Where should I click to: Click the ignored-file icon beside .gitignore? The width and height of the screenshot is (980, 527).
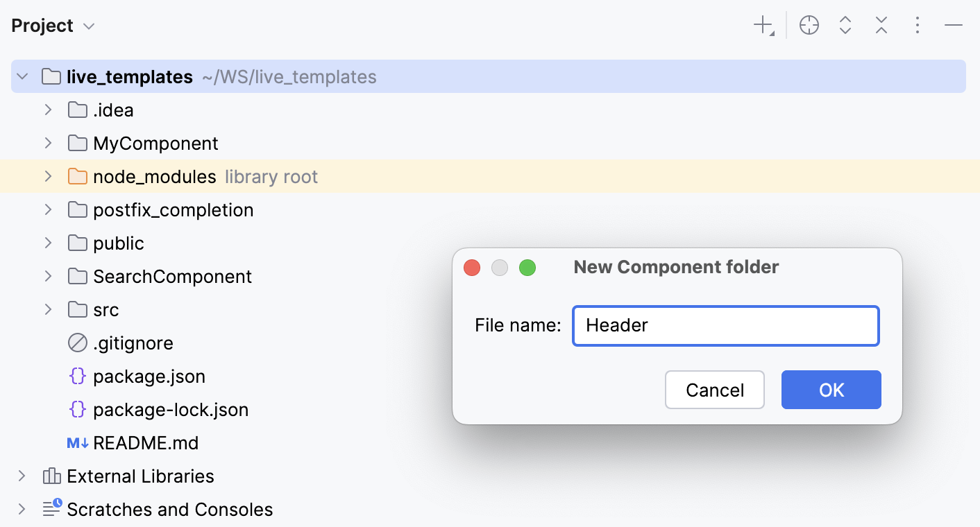(x=77, y=343)
